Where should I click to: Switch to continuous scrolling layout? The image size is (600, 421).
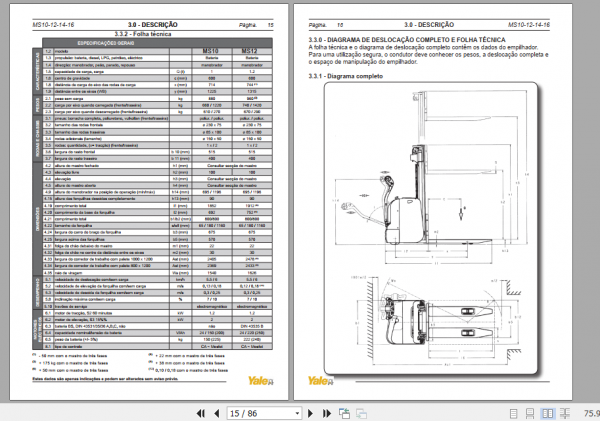[530, 413]
